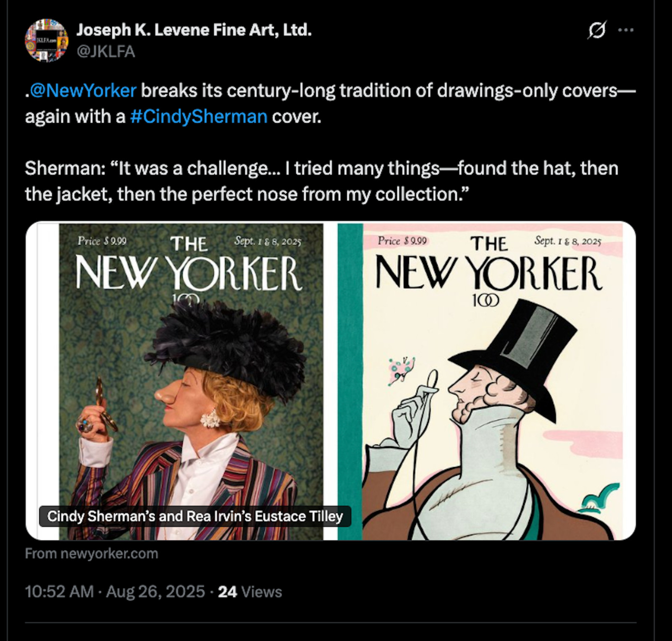Visit the From newyorker.com source link
672x641 pixels.
[x=92, y=554]
